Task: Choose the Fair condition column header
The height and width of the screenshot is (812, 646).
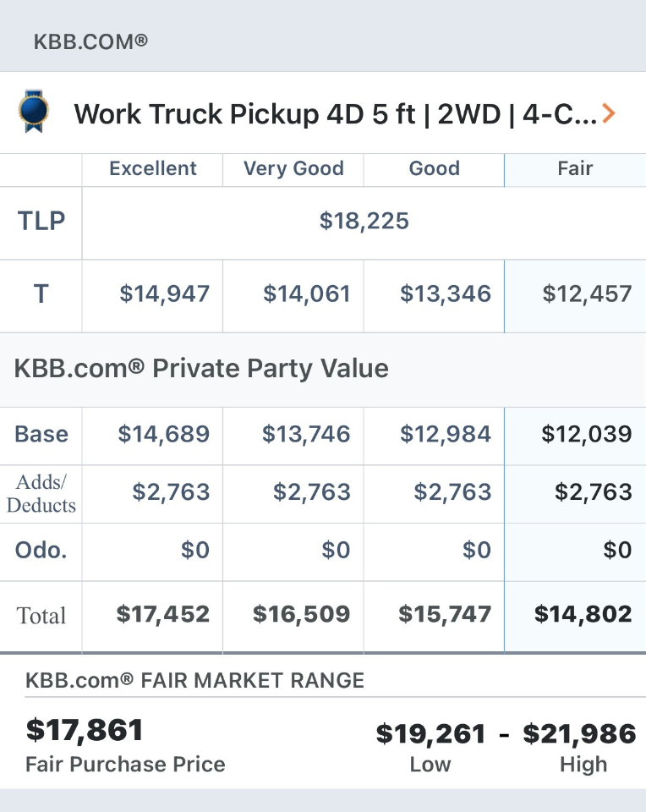Action: coord(575,168)
